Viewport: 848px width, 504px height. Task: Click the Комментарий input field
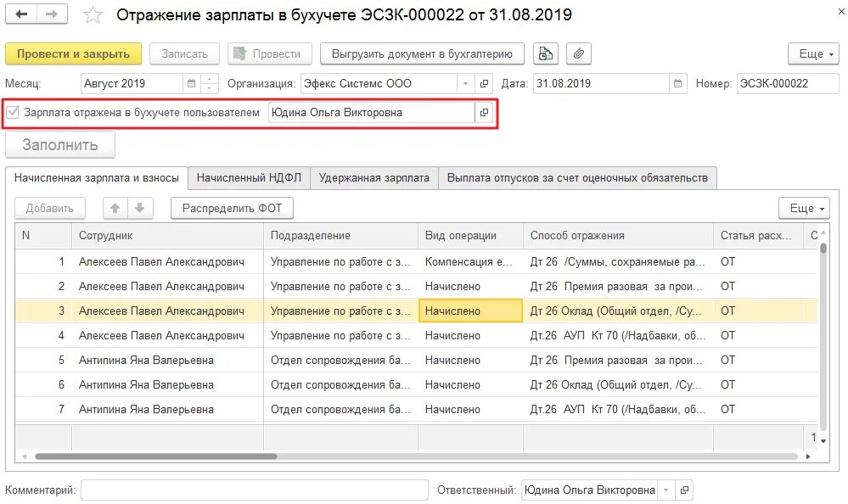pos(255,490)
